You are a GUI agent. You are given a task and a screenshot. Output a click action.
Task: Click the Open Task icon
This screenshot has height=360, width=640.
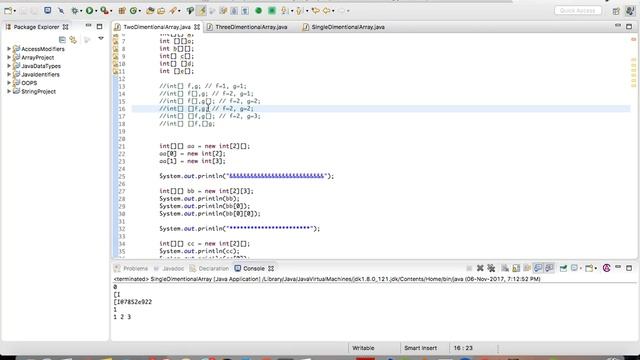(x=161, y=11)
